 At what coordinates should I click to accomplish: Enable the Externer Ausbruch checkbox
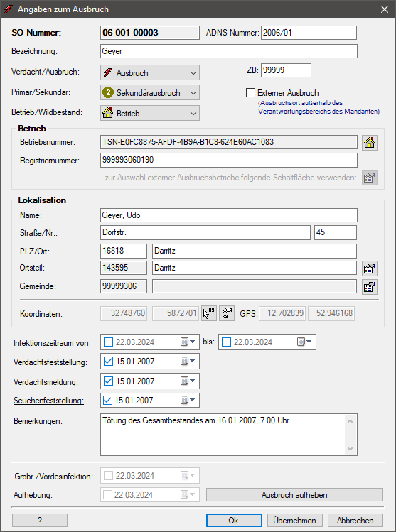click(x=251, y=93)
